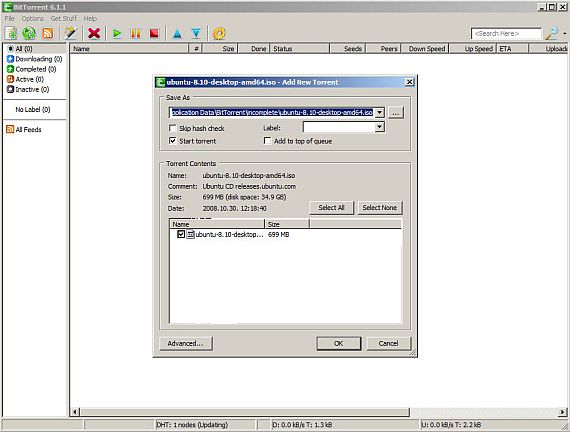Open the Get Stuff menu
This screenshot has height=432, width=570.
pos(64,19)
